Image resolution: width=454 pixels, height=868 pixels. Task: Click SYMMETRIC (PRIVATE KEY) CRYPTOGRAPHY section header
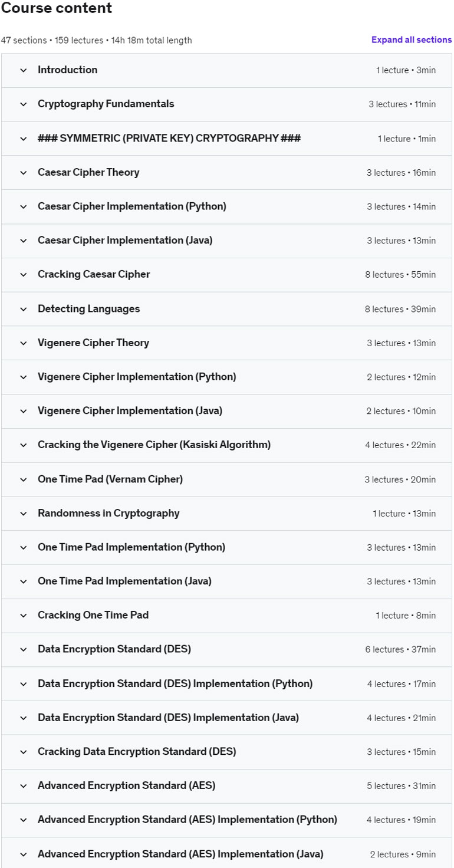click(x=169, y=139)
